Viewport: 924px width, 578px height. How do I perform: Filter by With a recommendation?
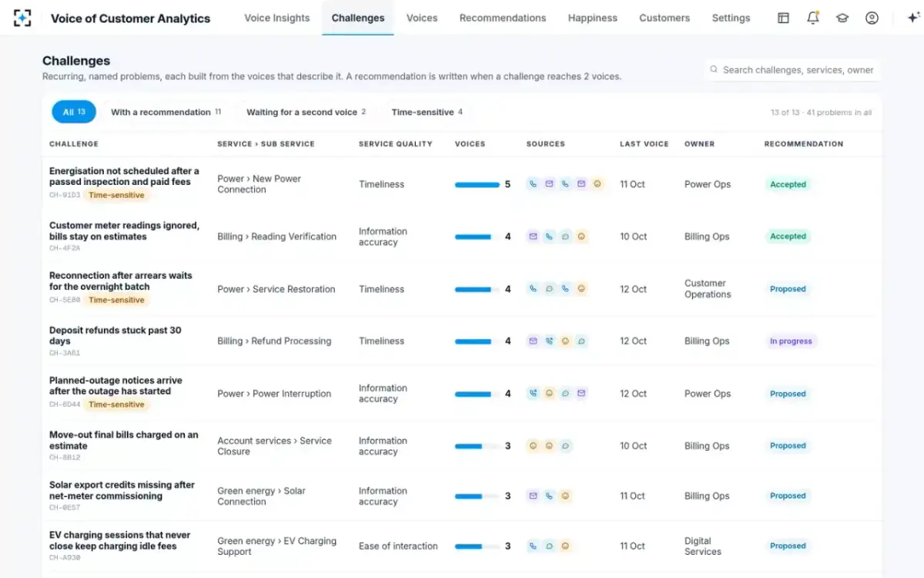[x=166, y=112]
